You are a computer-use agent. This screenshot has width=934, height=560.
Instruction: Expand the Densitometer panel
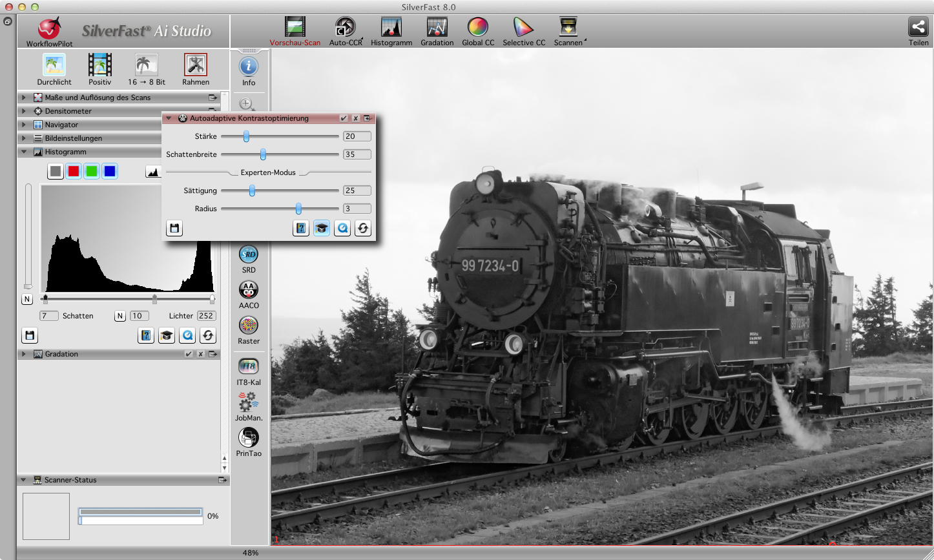24,111
